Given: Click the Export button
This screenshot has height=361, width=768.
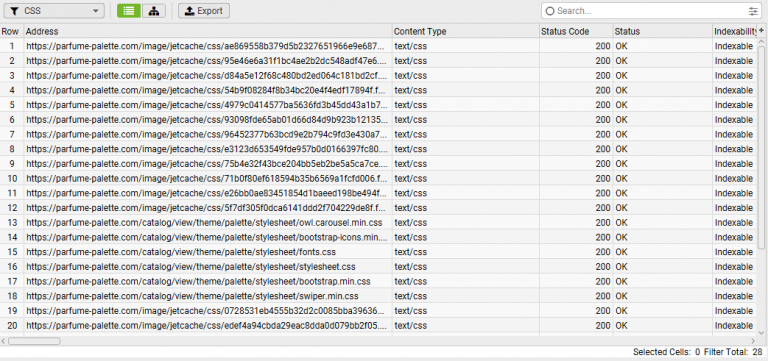Looking at the screenshot, I should 204,11.
